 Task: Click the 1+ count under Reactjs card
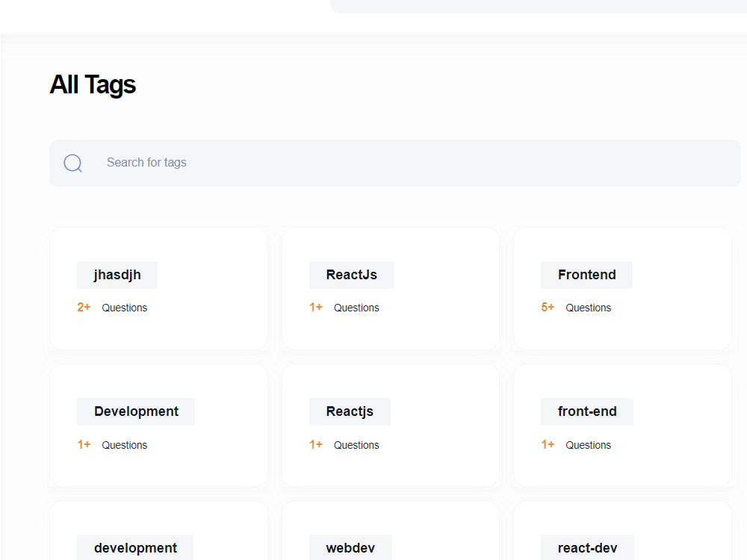point(315,444)
